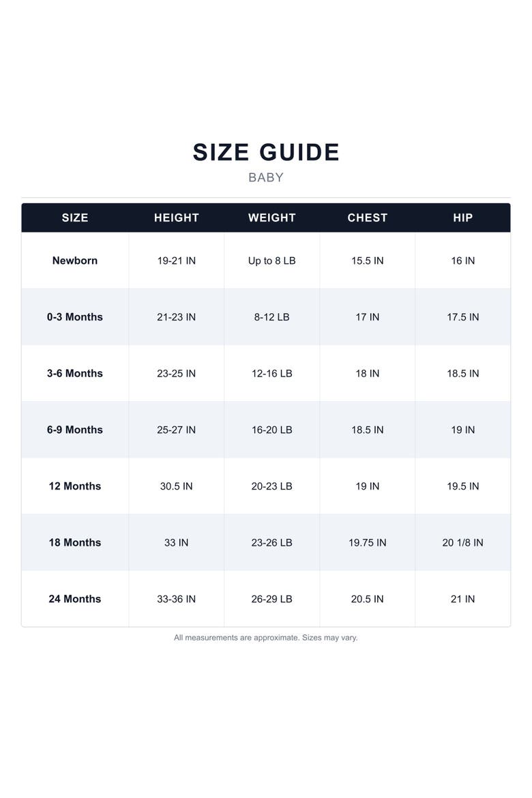
Task: Click the BABY subtitle text
Action: (266, 177)
